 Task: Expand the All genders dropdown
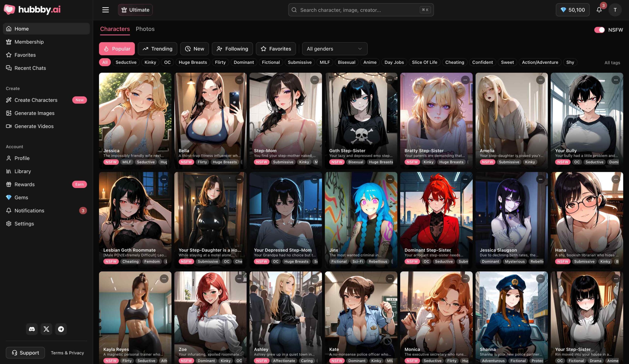point(334,49)
